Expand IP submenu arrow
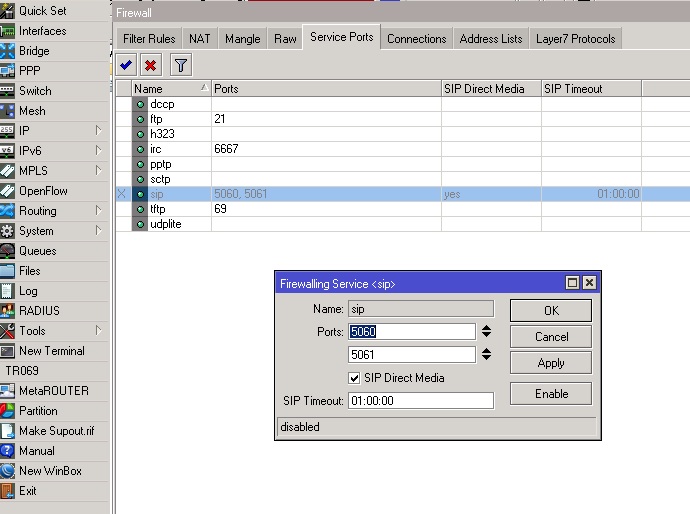 pos(99,131)
